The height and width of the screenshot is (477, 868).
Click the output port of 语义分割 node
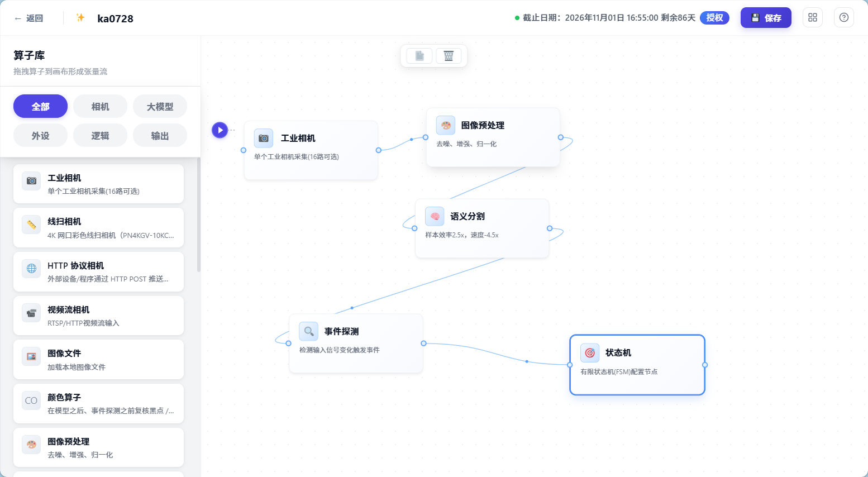(x=550, y=228)
